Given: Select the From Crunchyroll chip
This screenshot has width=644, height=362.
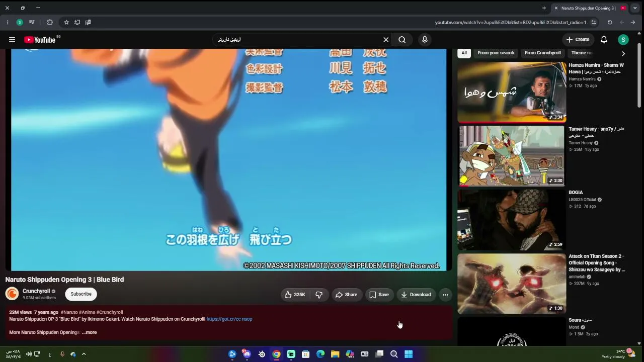Looking at the screenshot, I should (543, 53).
